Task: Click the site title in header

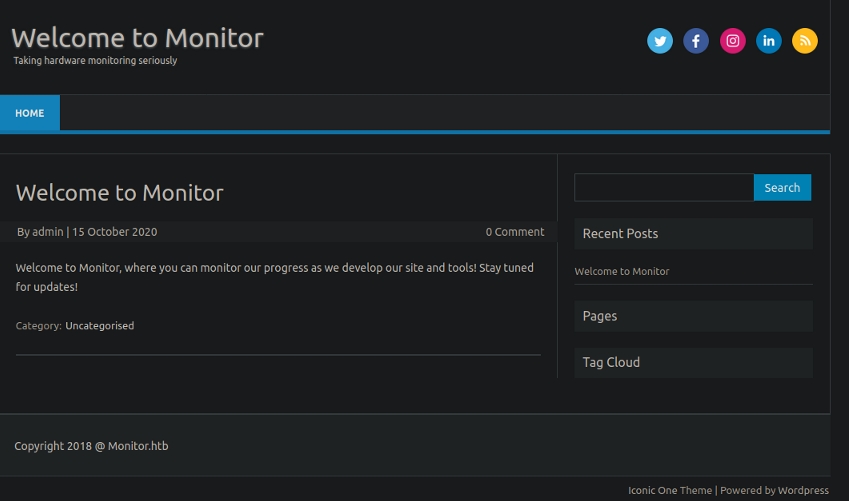Action: (x=137, y=38)
